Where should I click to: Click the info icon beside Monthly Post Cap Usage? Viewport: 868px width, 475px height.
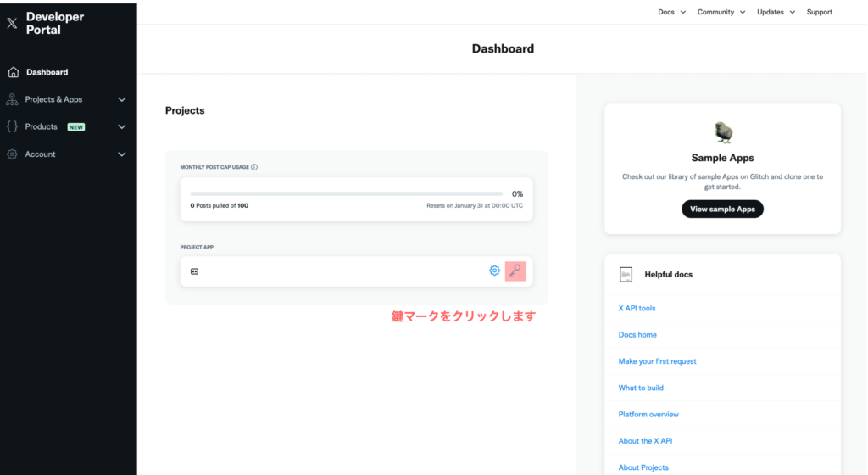(x=254, y=167)
